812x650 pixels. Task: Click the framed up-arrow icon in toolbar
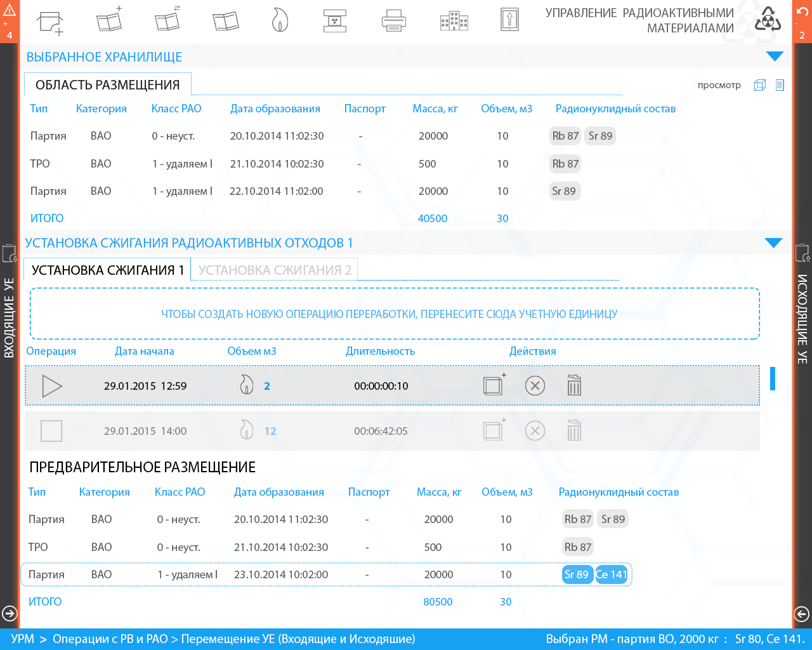tap(509, 20)
